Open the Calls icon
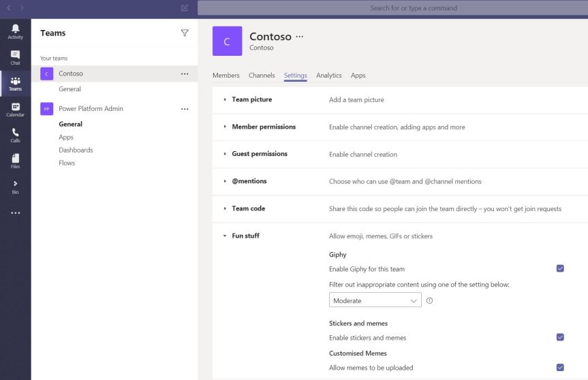 click(15, 135)
